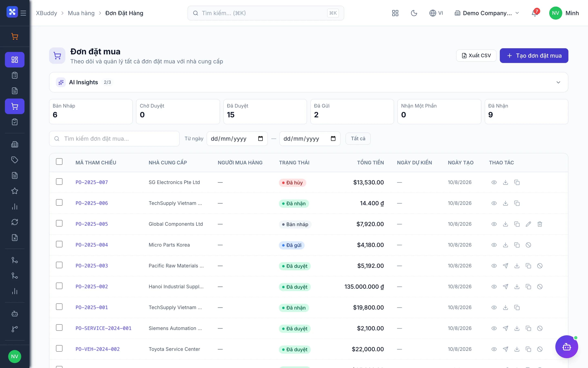Select the PO-VEH-2024-002 row checkbox
This screenshot has width=588, height=368.
(59, 349)
